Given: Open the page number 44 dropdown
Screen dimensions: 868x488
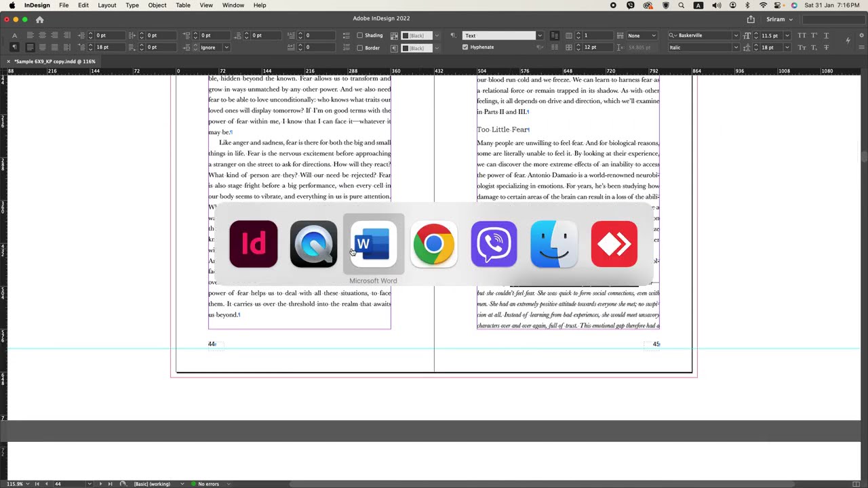Looking at the screenshot, I should point(90,484).
